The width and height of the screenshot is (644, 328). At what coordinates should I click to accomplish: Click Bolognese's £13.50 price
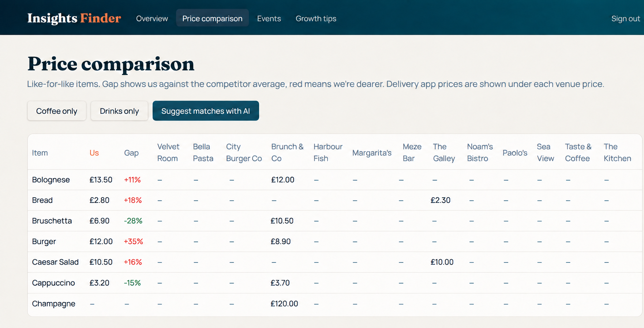click(101, 180)
